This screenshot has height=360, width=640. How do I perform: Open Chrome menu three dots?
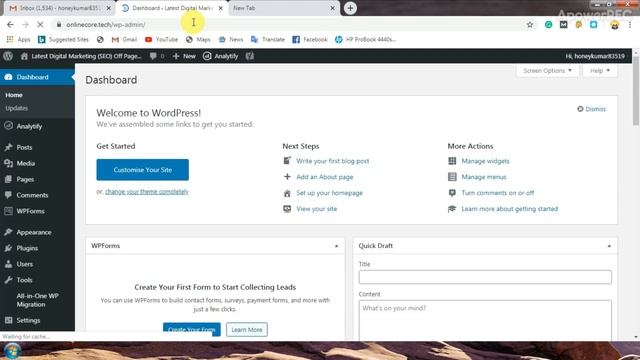(630, 25)
